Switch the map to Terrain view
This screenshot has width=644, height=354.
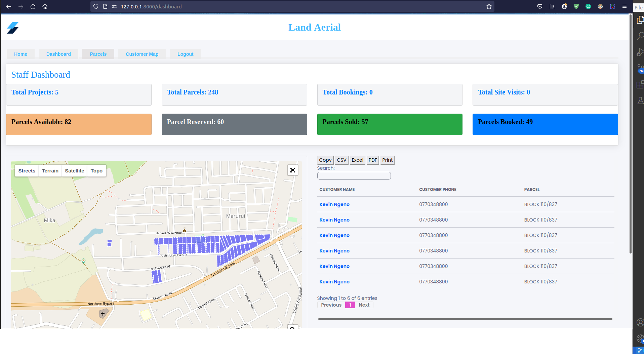(x=50, y=170)
